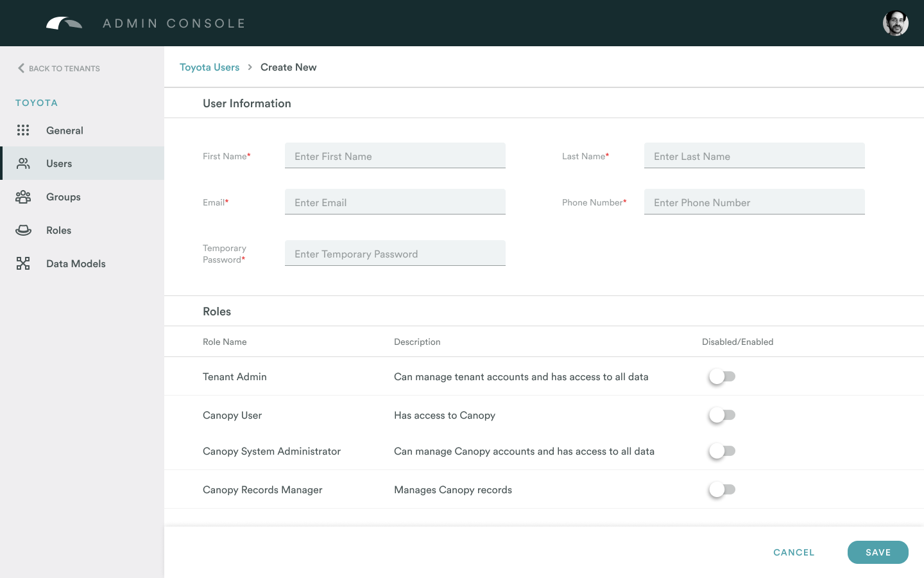Click the Disabled/Enabled column header

pos(737,342)
